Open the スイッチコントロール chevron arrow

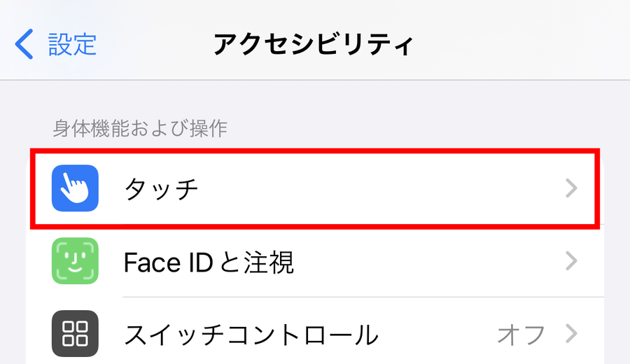pos(571,334)
